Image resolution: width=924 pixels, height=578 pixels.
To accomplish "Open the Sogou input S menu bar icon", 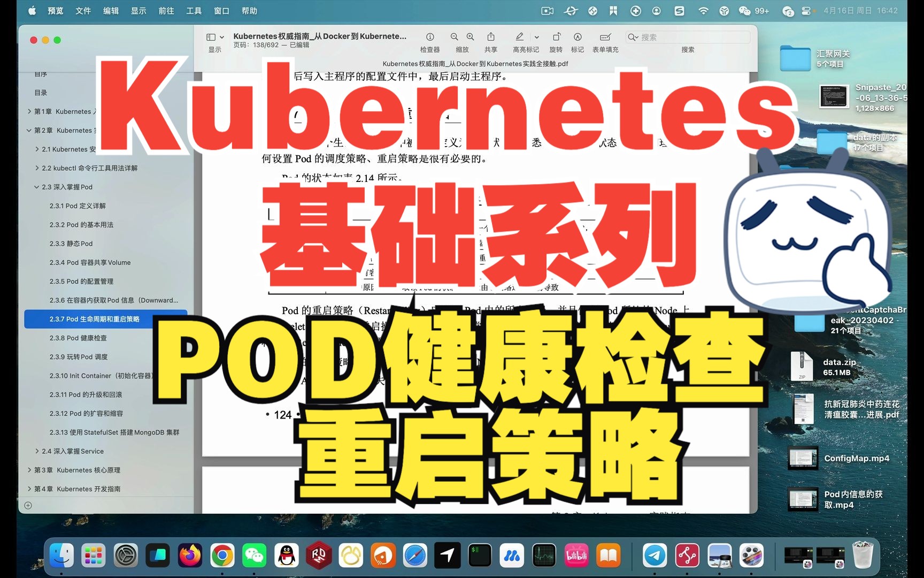I will pos(679,11).
